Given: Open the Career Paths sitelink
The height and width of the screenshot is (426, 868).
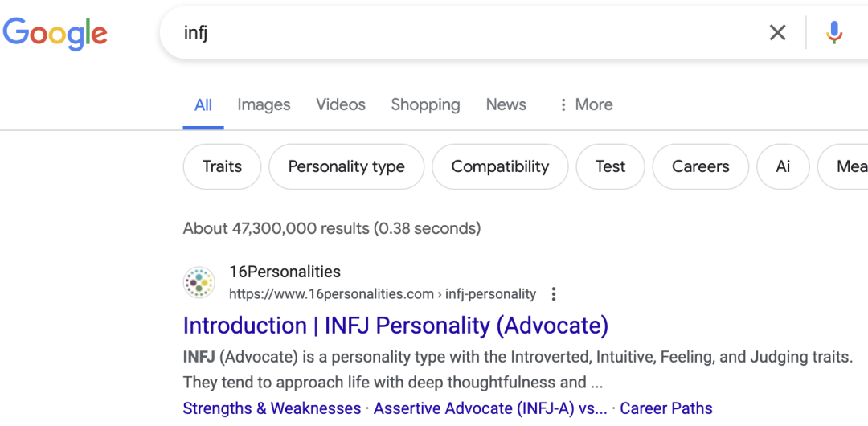Looking at the screenshot, I should coord(666,409).
